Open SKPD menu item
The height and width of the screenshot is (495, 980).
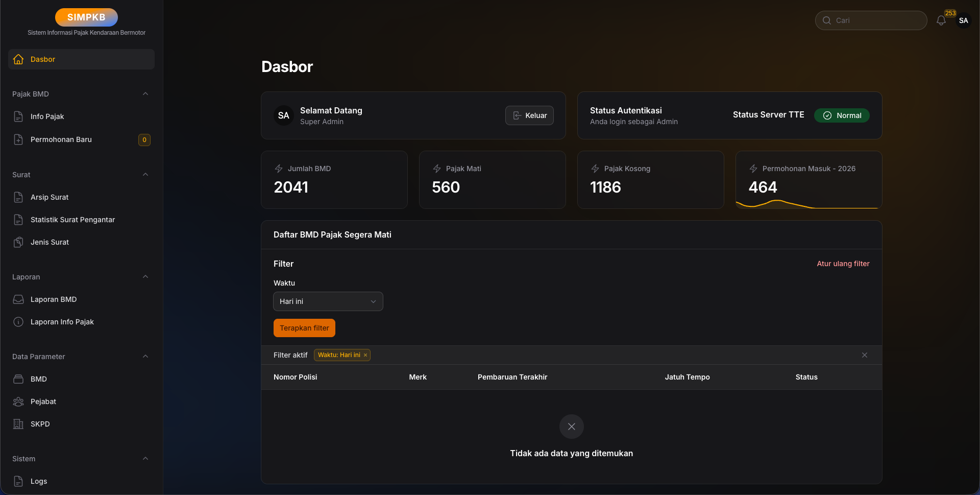click(x=81, y=424)
